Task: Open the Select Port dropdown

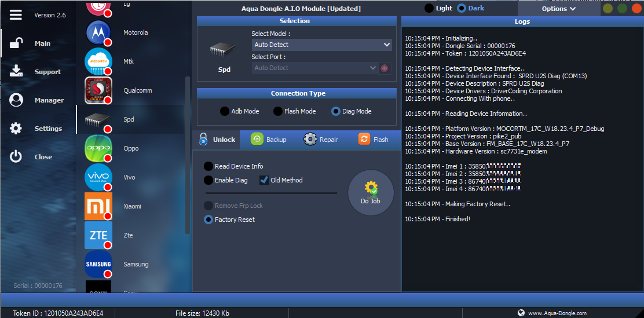Action: tap(314, 68)
